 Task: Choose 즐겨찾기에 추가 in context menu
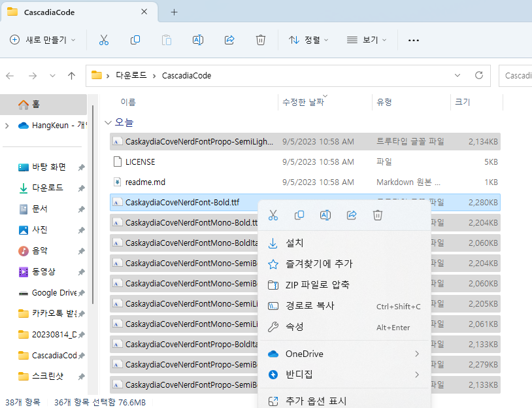(x=344, y=263)
